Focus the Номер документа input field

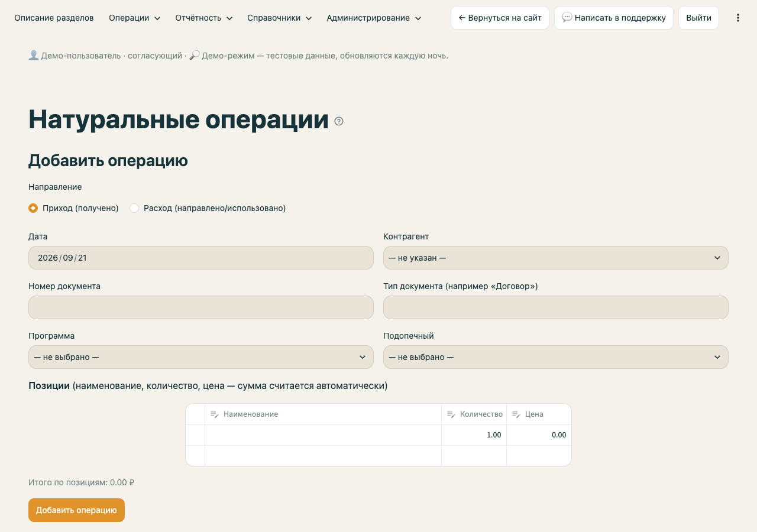point(201,307)
